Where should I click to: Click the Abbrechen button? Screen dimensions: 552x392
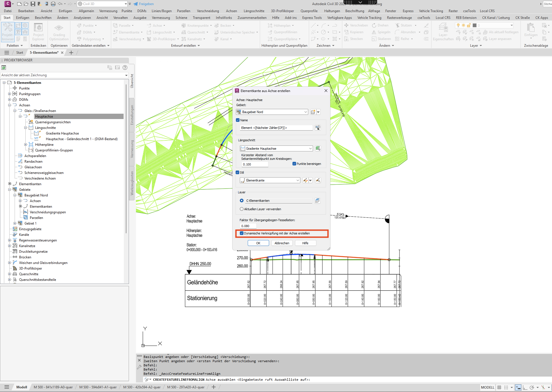282,243
